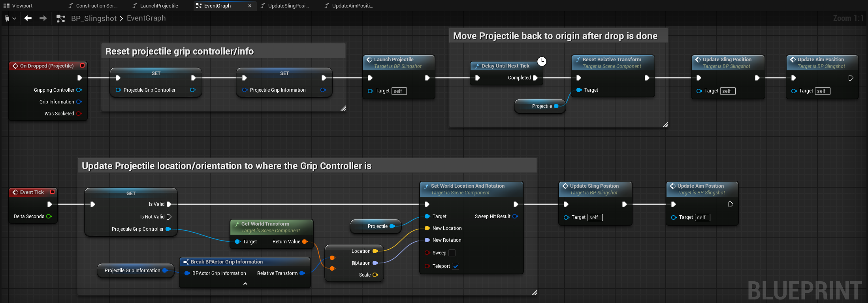Click the red delegate pin on Event Tick
This screenshot has height=303, width=868.
click(x=52, y=192)
